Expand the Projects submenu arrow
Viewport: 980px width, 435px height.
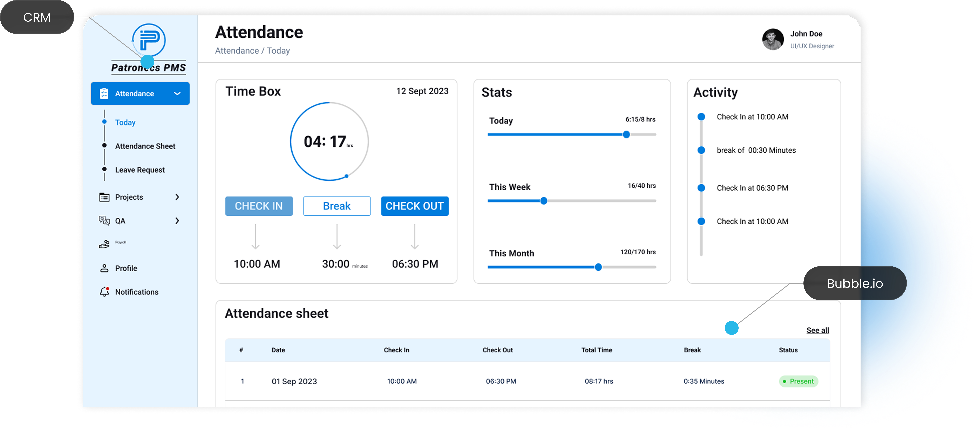tap(177, 197)
